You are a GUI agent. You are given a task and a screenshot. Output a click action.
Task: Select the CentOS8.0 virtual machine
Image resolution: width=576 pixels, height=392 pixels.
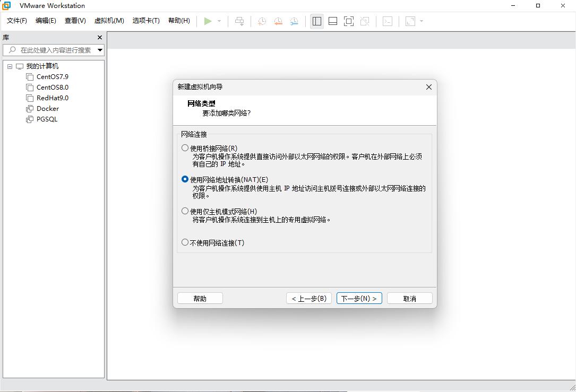pos(53,88)
